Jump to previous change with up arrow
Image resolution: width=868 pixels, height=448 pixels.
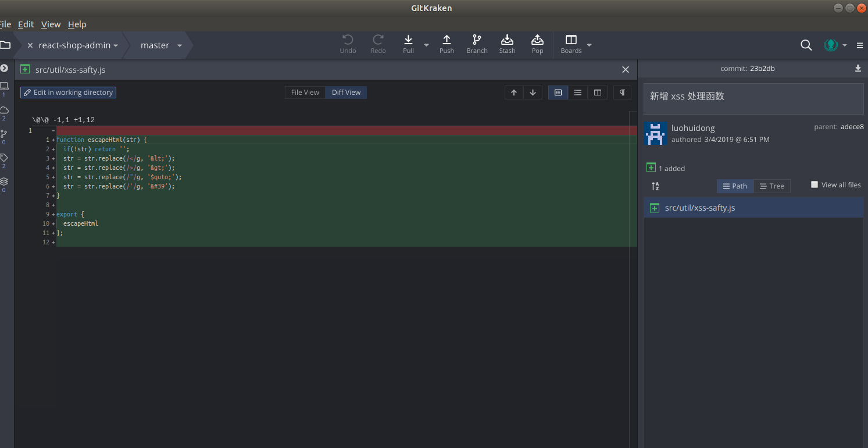click(x=514, y=93)
